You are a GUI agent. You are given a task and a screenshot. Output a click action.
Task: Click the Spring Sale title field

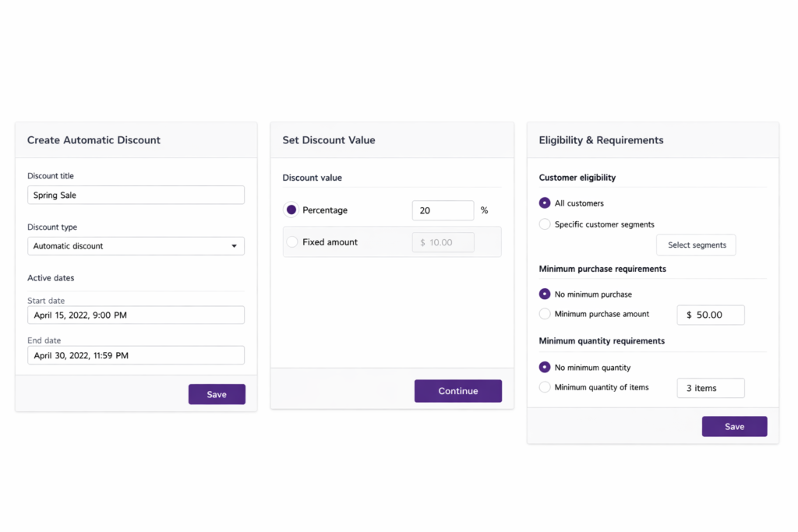point(136,195)
